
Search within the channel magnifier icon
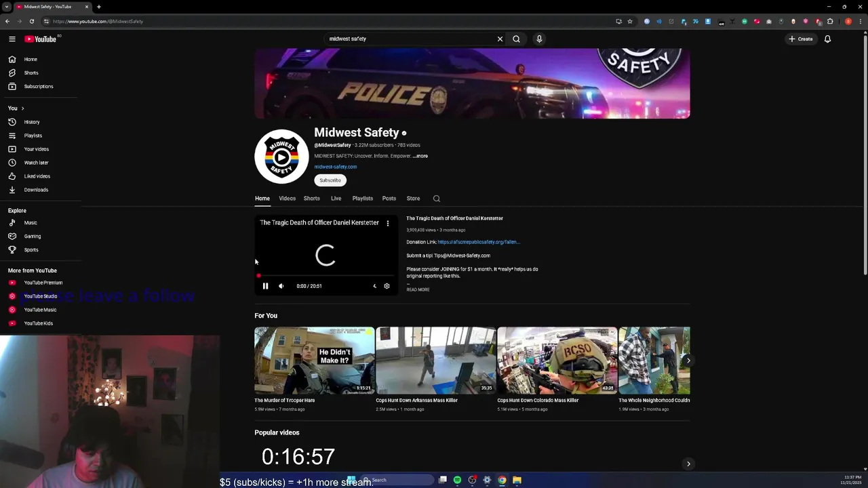tap(437, 199)
